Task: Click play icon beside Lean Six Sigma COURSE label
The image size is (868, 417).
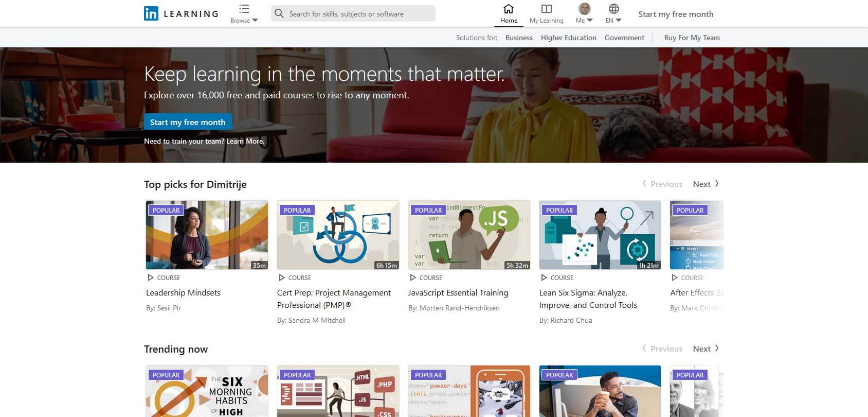Action: tap(544, 277)
